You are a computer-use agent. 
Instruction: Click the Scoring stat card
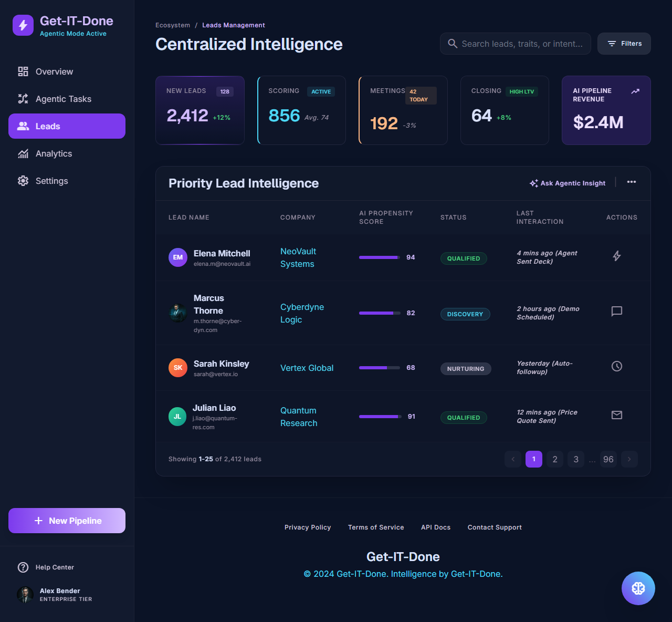pos(301,110)
